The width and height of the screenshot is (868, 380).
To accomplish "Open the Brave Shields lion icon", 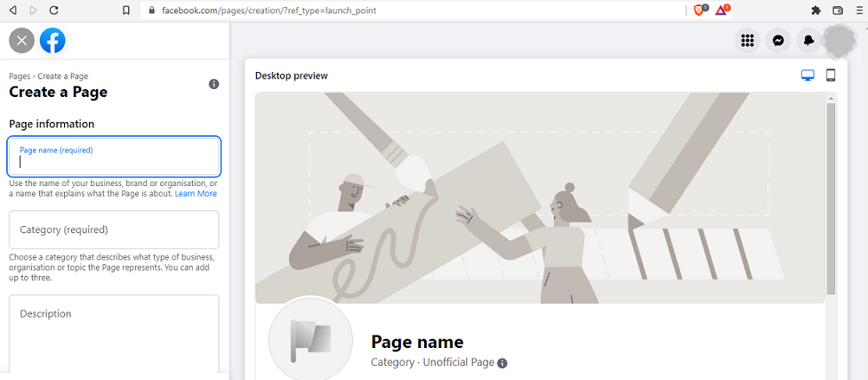I will point(700,10).
